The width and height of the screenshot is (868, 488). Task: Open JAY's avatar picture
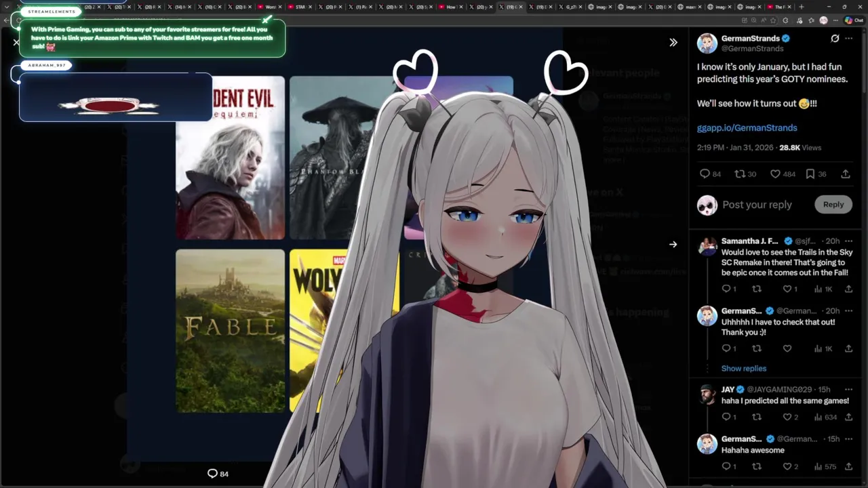pos(707,394)
